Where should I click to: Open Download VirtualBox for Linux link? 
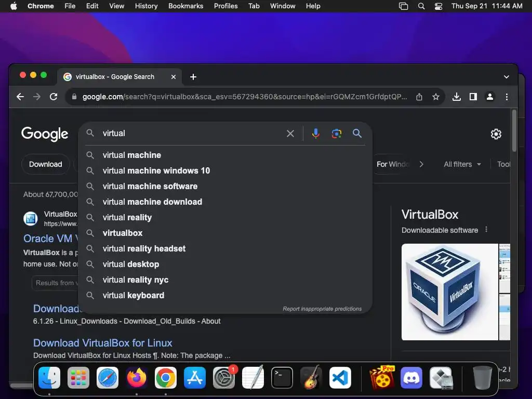pos(102,343)
